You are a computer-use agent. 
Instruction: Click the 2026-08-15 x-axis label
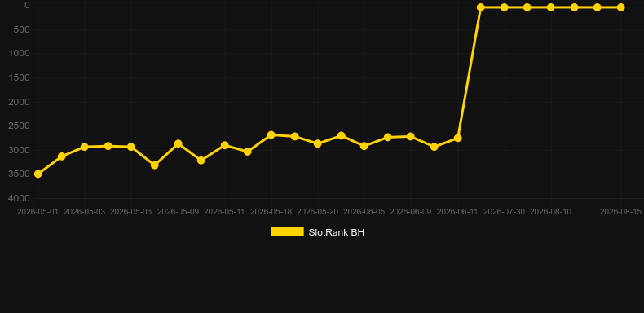coord(620,212)
